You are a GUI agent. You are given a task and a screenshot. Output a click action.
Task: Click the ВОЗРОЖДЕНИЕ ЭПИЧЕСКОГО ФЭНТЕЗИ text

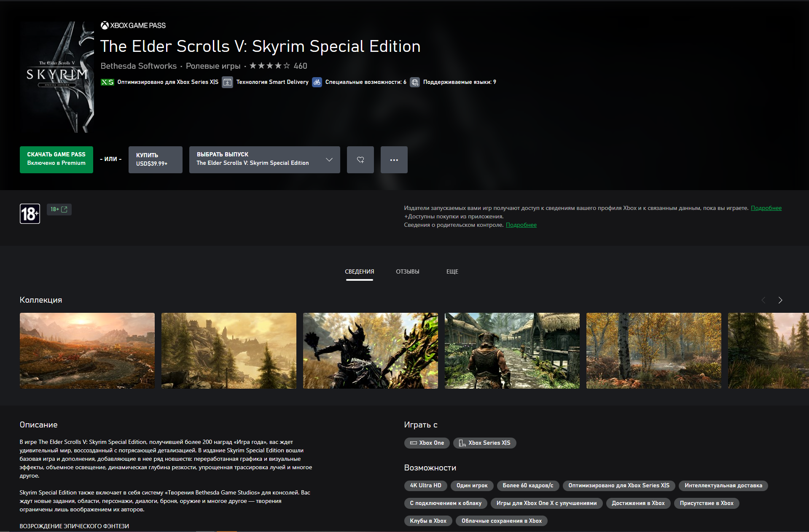[x=74, y=526]
